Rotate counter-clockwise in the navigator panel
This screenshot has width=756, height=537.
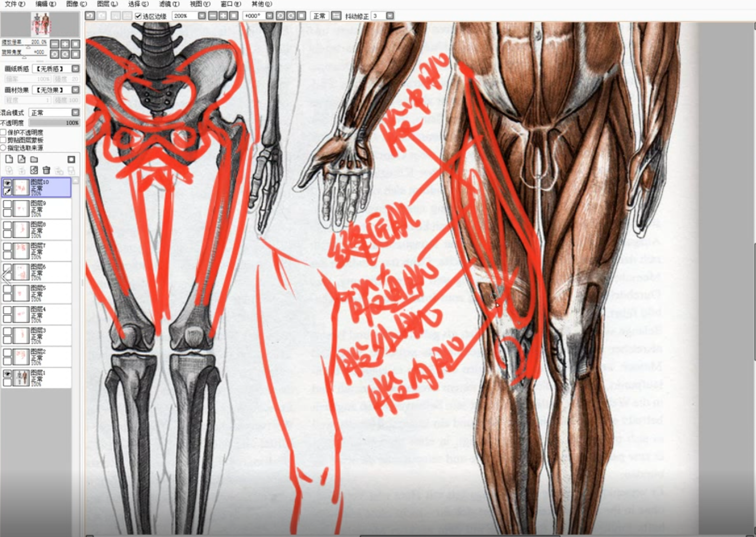(x=55, y=54)
